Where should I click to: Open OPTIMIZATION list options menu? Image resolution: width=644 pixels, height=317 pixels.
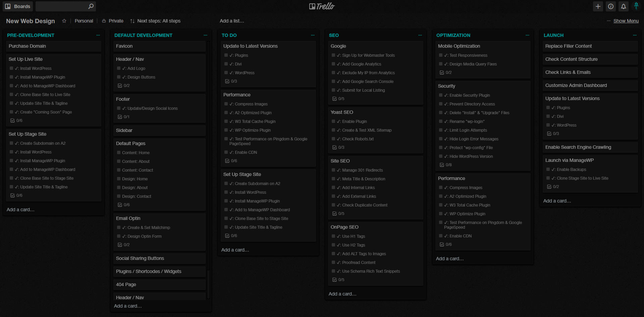pyautogui.click(x=527, y=35)
